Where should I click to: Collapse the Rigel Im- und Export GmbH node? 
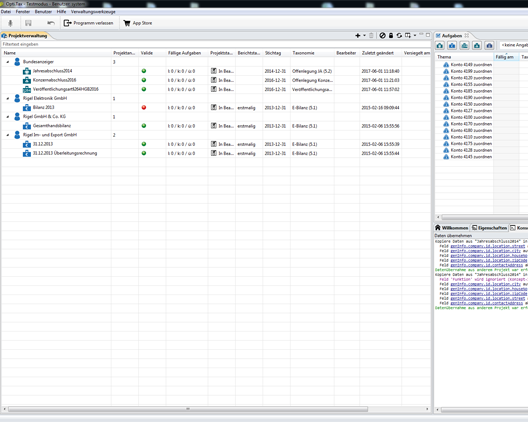[8, 135]
